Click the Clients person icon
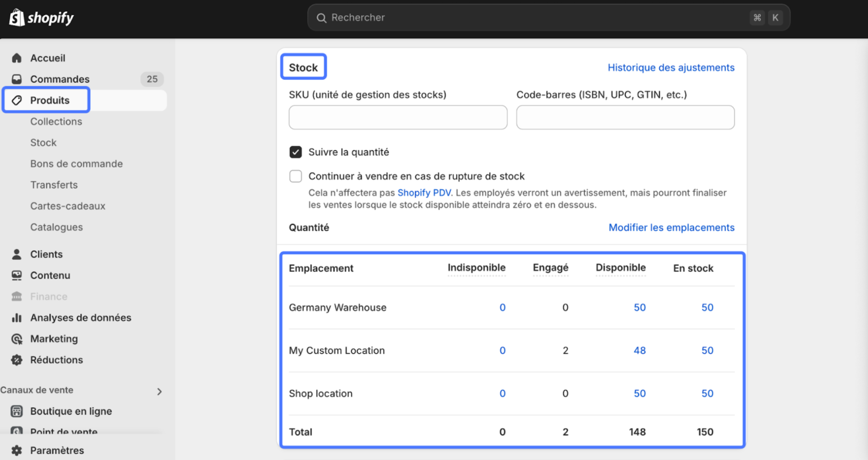 tap(17, 254)
